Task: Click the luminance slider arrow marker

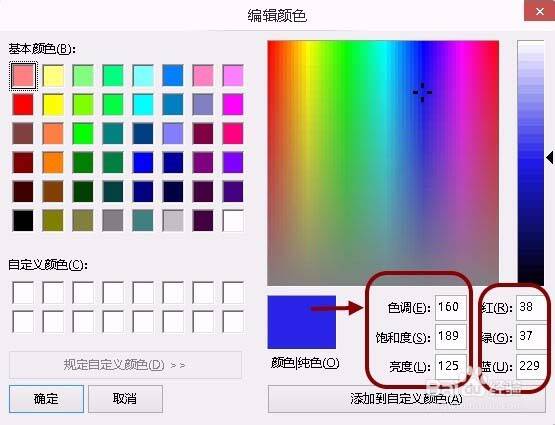Action: point(550,157)
